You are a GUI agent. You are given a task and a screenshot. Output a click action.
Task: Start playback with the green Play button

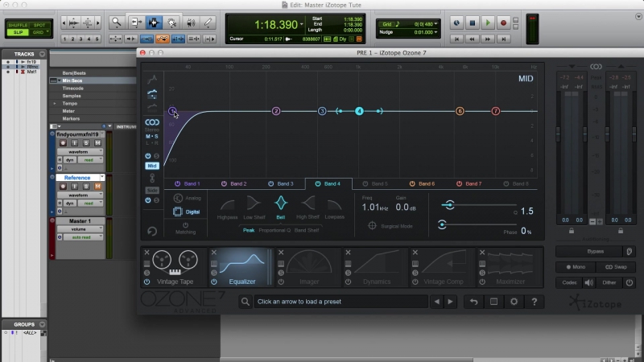pyautogui.click(x=488, y=23)
